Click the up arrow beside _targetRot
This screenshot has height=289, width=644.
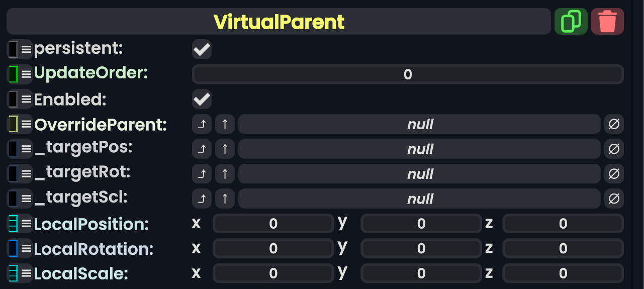click(225, 174)
